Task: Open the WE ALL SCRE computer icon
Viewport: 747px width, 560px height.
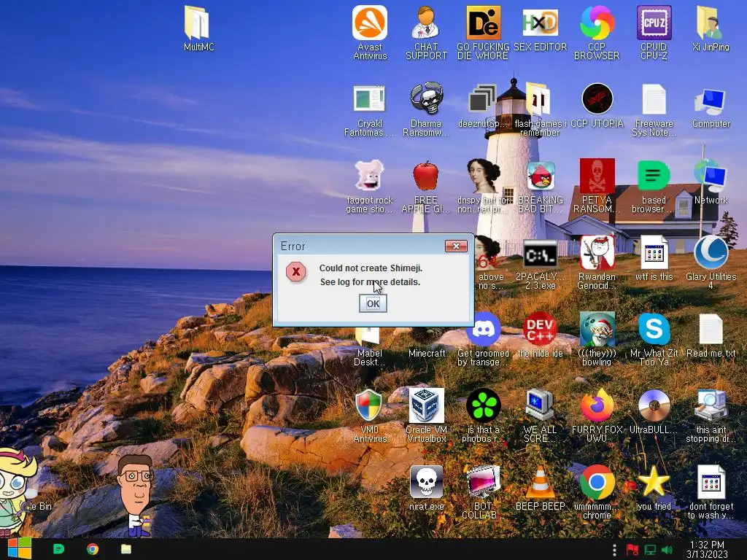Action: 541,405
